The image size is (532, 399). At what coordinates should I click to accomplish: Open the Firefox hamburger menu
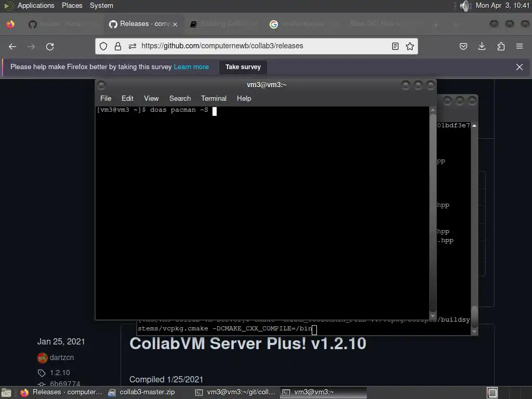[520, 46]
